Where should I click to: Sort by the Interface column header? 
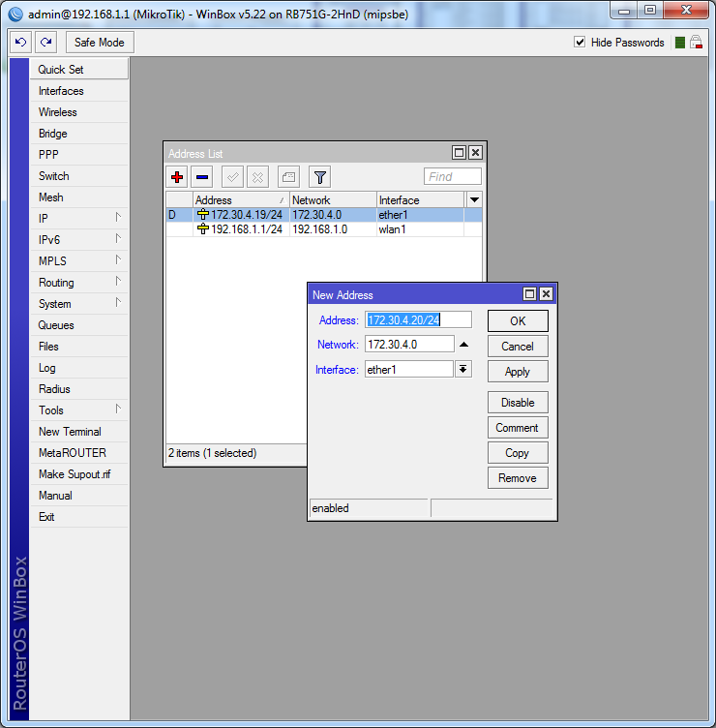tap(420, 200)
